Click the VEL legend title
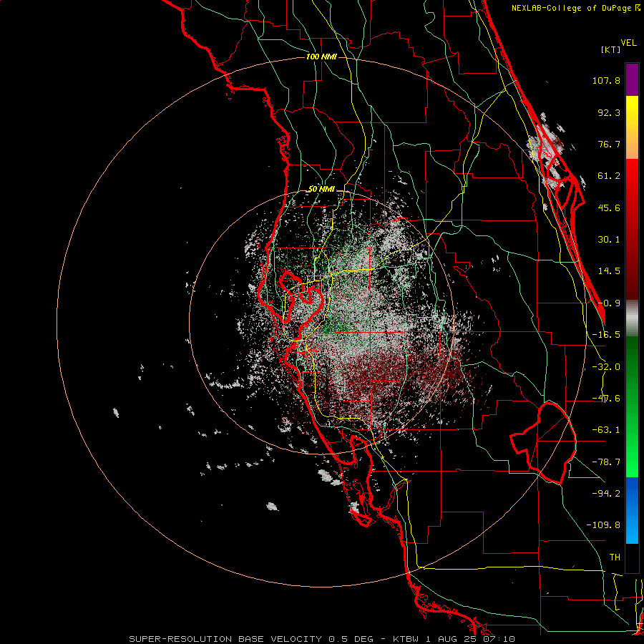Image resolution: width=644 pixels, height=644 pixels. click(x=628, y=43)
